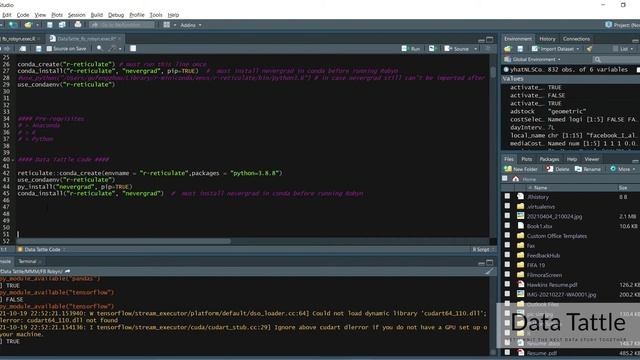
Task: Click the Hawkins Resume.pdf file icon
Action: click(x=520, y=284)
